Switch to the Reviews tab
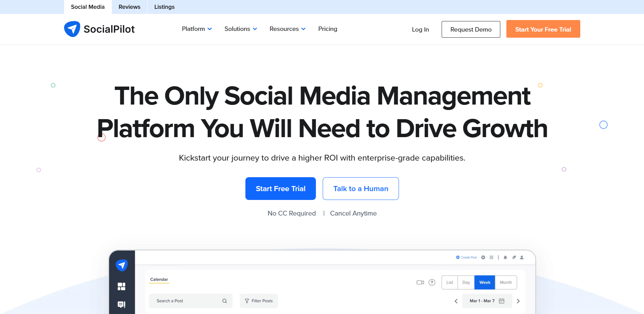Image resolution: width=644 pixels, height=314 pixels. coord(129,7)
